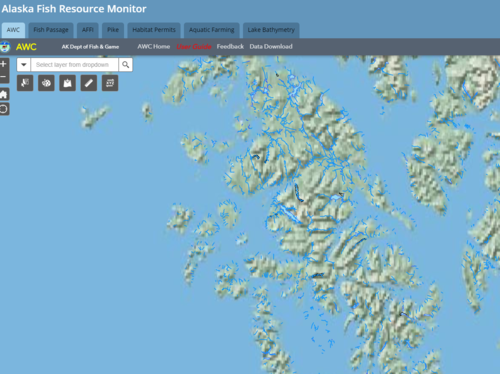Expand the layer selection dropdown arrow
The width and height of the screenshot is (500, 374).
[24, 65]
